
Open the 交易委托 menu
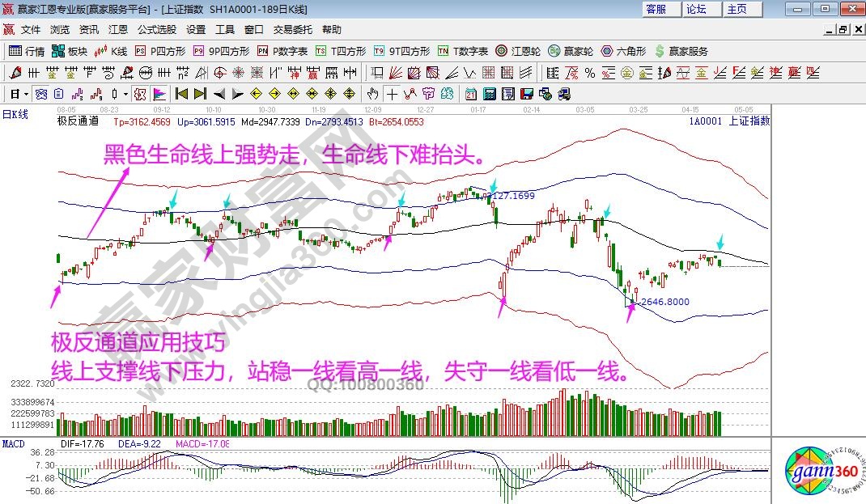pyautogui.click(x=292, y=30)
